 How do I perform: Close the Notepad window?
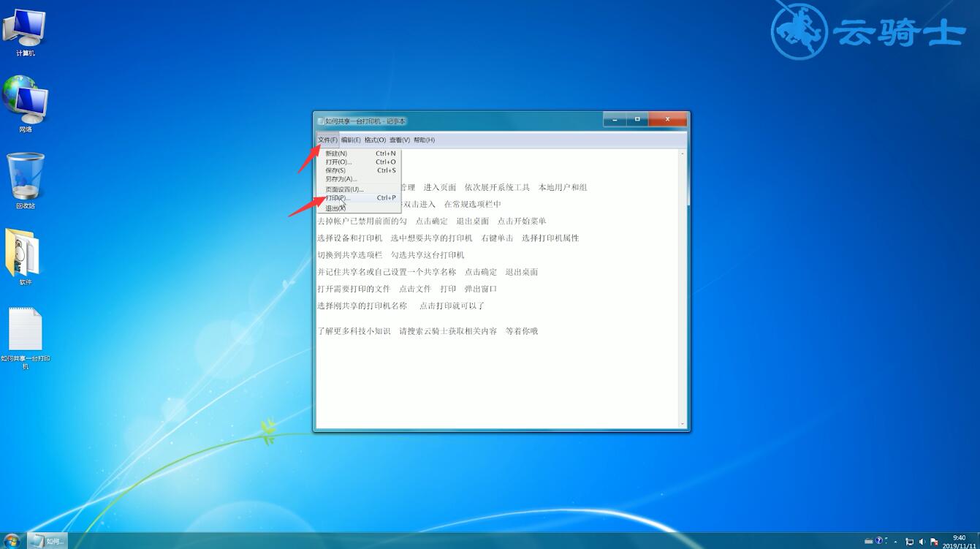pos(667,119)
